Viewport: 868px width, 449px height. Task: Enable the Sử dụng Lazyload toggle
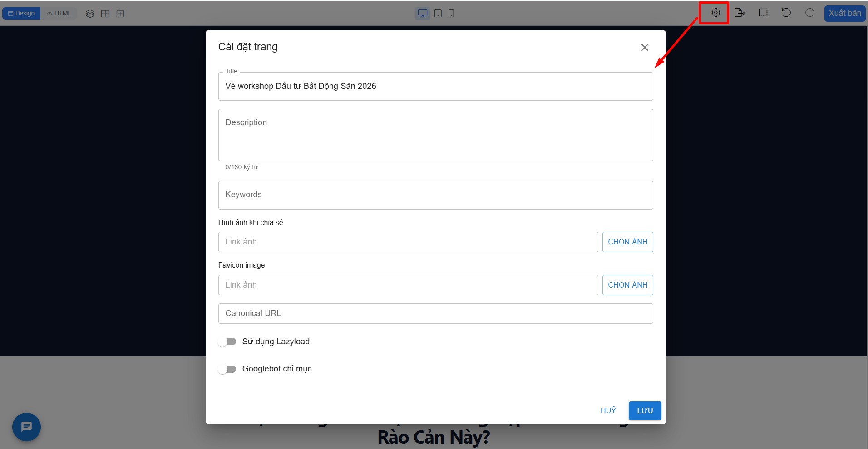[227, 342]
